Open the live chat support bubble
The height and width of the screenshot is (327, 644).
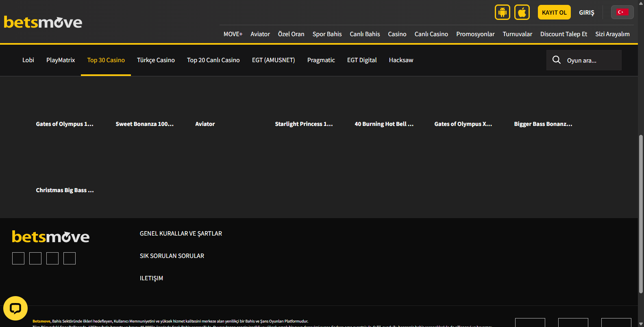[15, 308]
